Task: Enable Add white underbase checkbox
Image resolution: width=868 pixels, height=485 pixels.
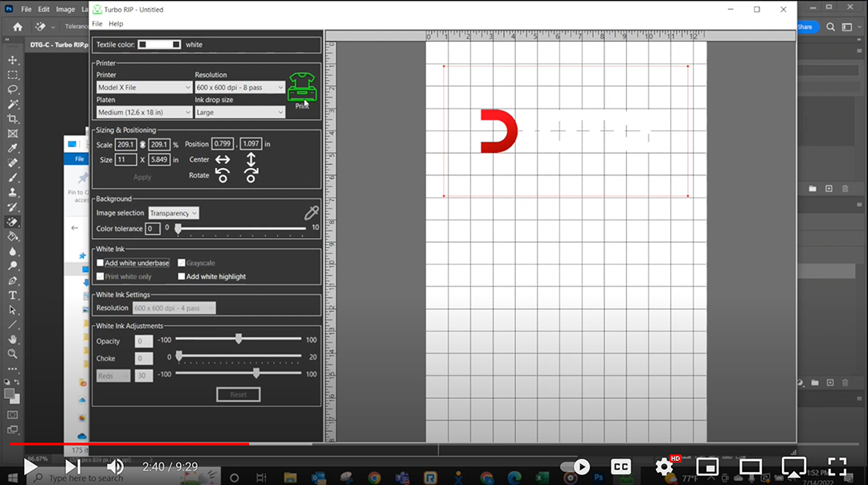Action: (100, 263)
